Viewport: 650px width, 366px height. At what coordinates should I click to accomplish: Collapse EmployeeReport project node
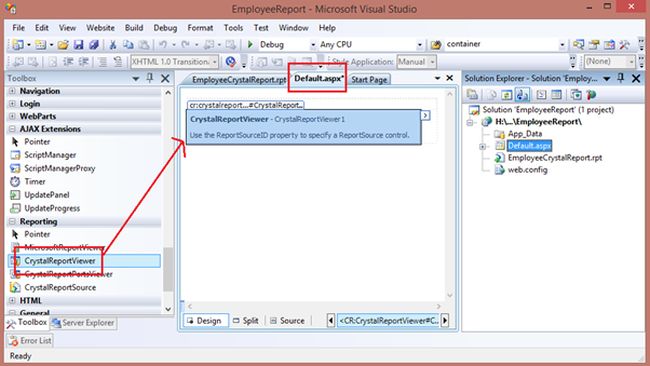pyautogui.click(x=470, y=122)
